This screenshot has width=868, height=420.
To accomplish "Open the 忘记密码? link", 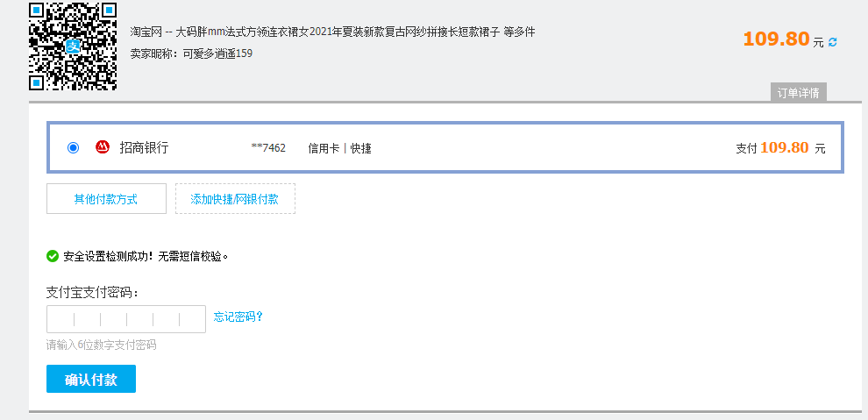I will pos(238,317).
